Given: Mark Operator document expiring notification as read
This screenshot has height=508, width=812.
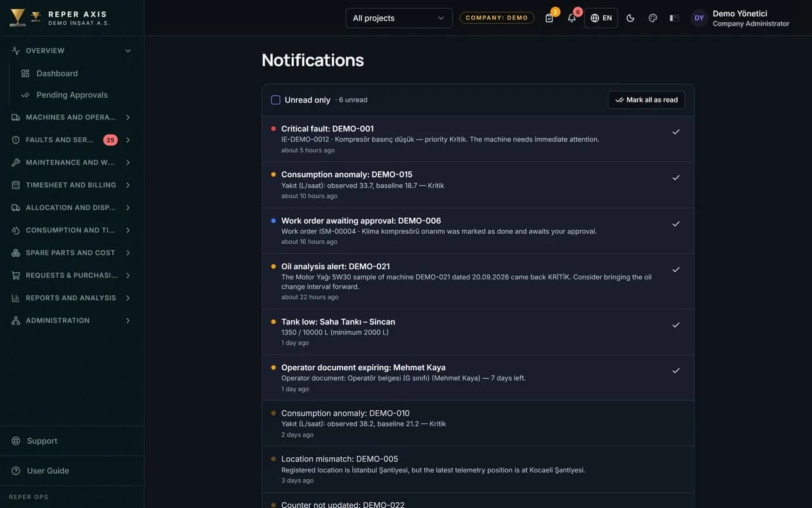Looking at the screenshot, I should [x=676, y=371].
